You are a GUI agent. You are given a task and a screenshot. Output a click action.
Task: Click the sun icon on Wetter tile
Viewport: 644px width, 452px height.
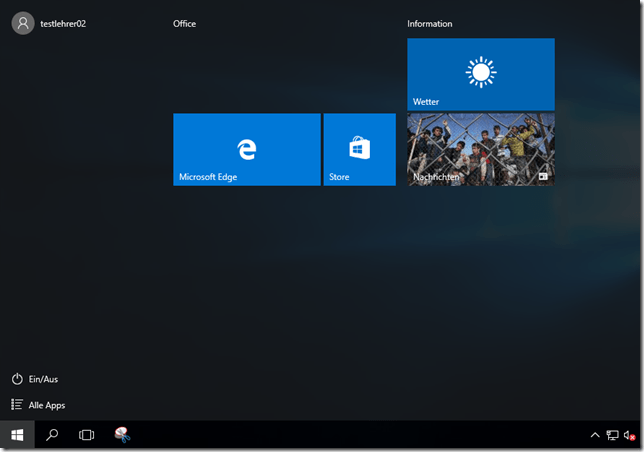point(481,71)
